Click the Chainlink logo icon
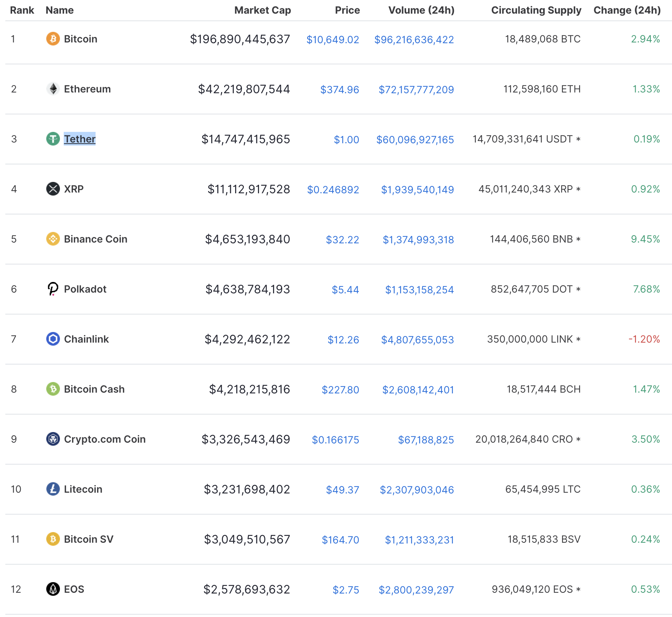The image size is (672, 617). 53,339
